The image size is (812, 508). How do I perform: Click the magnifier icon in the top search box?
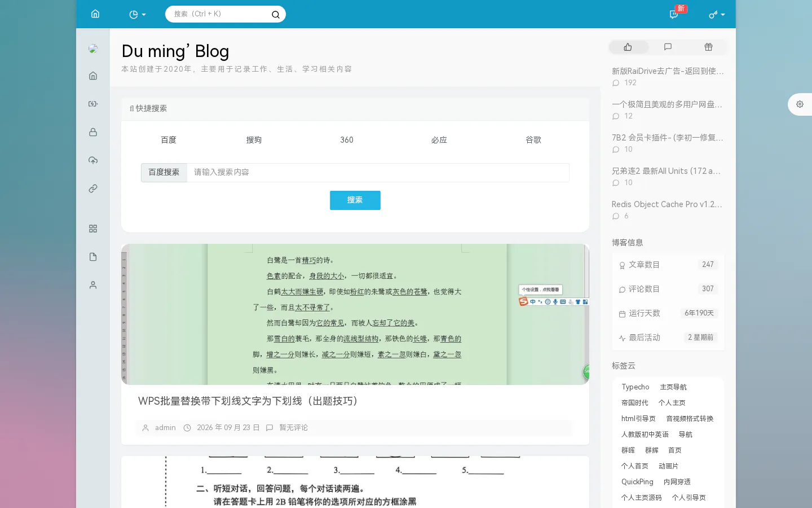tap(276, 15)
